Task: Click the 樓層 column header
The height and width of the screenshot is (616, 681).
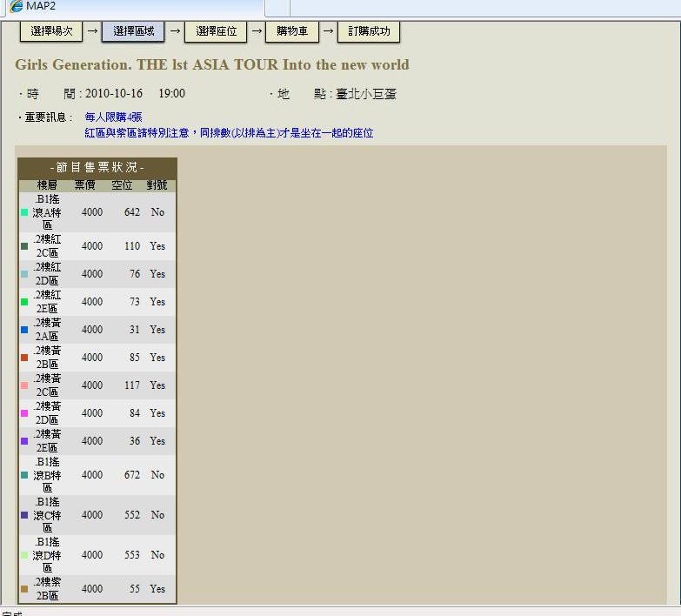Action: click(47, 185)
